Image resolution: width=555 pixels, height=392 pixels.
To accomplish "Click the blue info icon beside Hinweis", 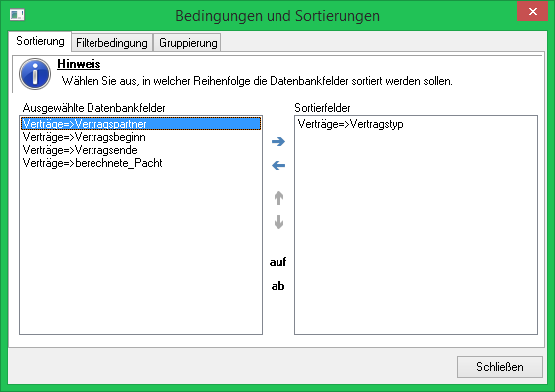I will tap(35, 74).
